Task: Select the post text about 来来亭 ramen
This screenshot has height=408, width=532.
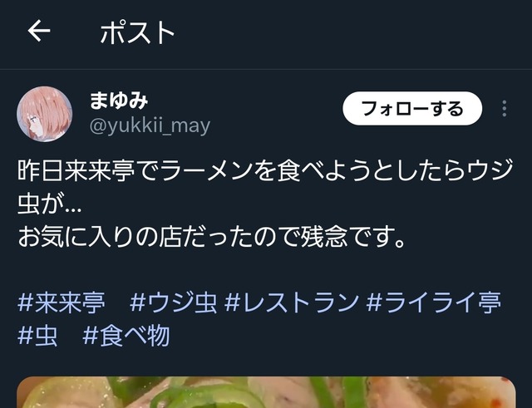Action: [x=265, y=203]
